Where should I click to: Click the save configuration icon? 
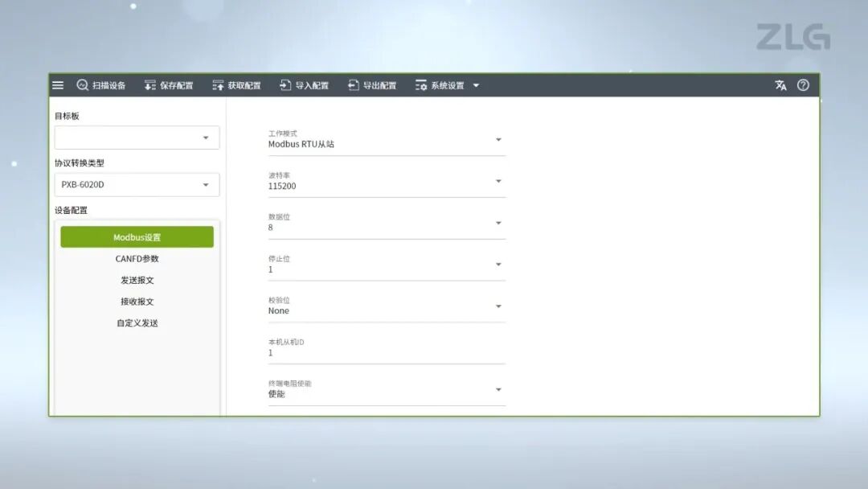point(150,85)
